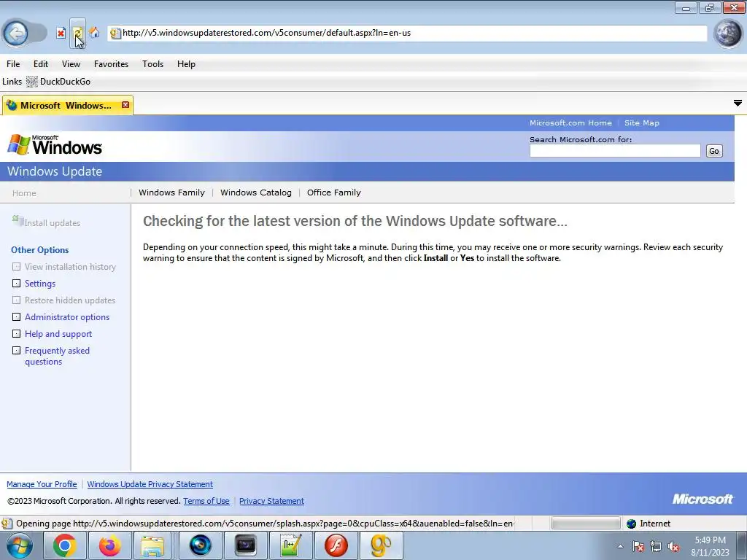
Task: Select the Microsoft Windows tab
Action: click(x=66, y=105)
